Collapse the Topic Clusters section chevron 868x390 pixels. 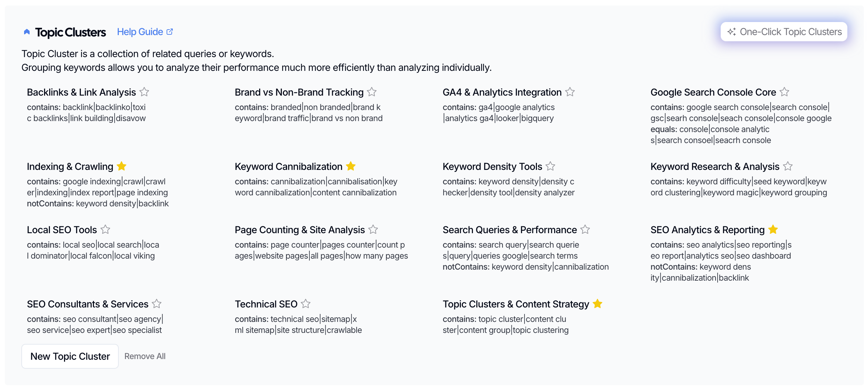(x=27, y=32)
